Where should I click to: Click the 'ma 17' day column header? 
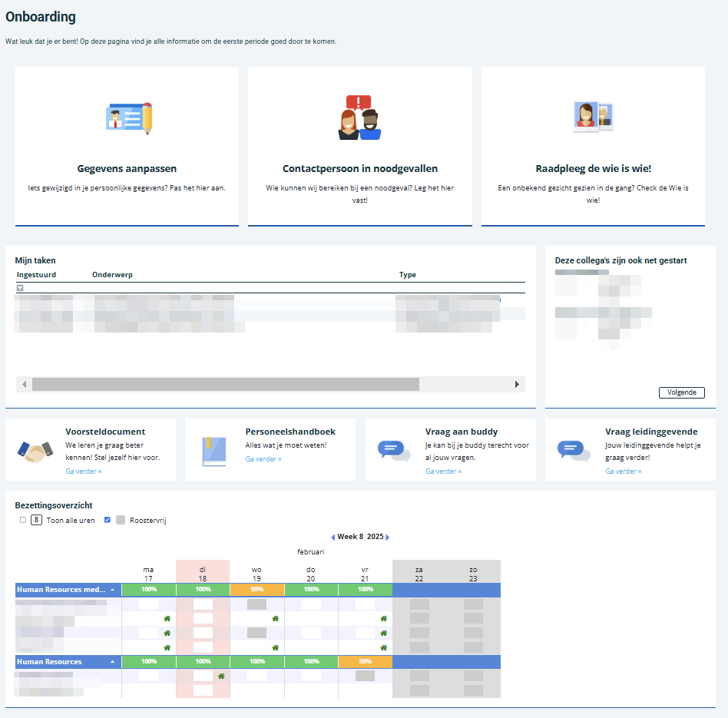pos(148,574)
